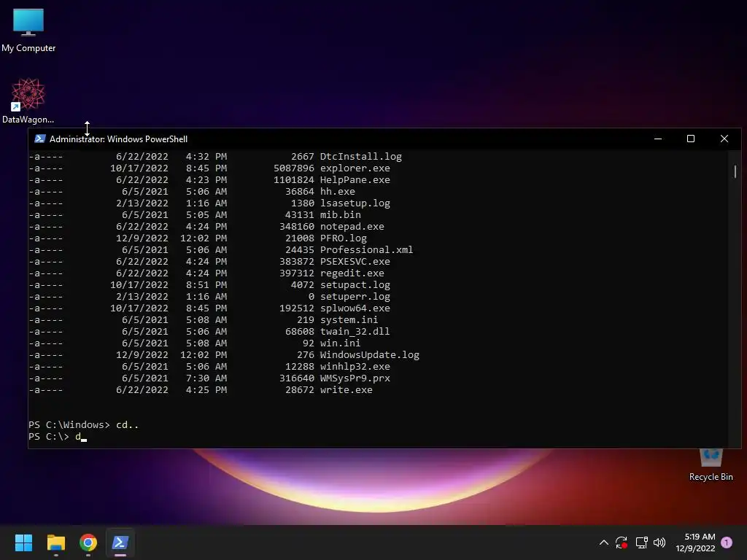Click the twain_32.dll entry
Image resolution: width=747 pixels, height=560 pixels.
pos(355,332)
